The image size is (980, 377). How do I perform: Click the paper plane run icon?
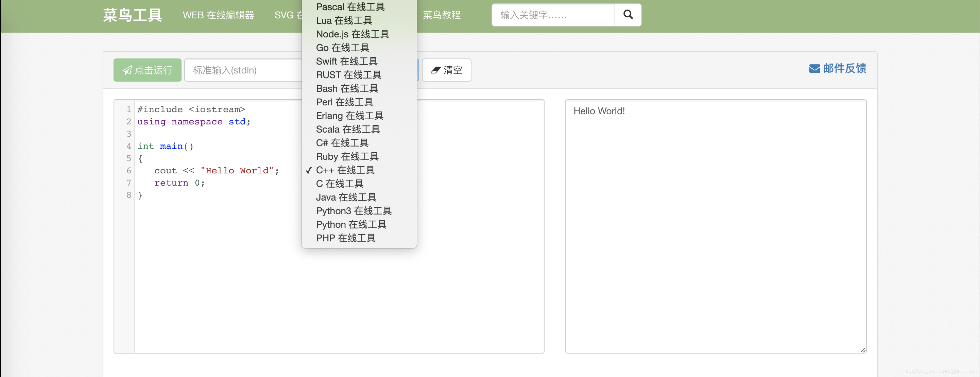(x=127, y=70)
